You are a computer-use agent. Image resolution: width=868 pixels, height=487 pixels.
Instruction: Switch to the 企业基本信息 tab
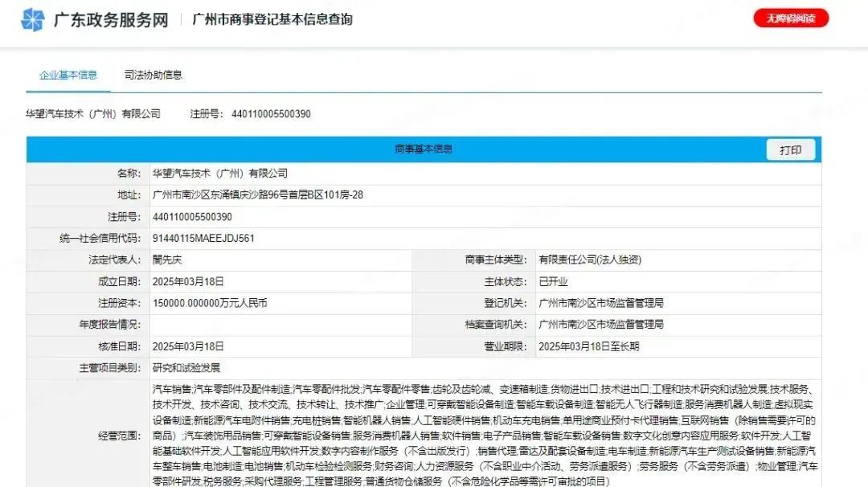point(68,75)
